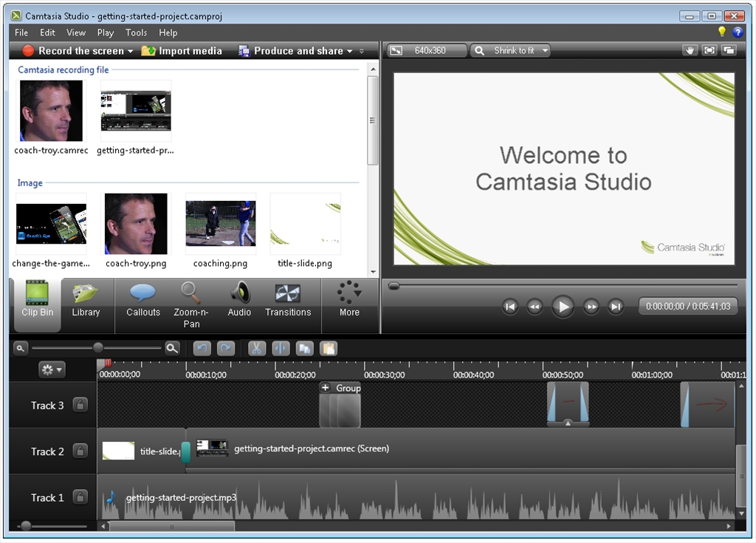The image size is (756, 543).
Task: Open the Transitions panel
Action: coord(289,299)
